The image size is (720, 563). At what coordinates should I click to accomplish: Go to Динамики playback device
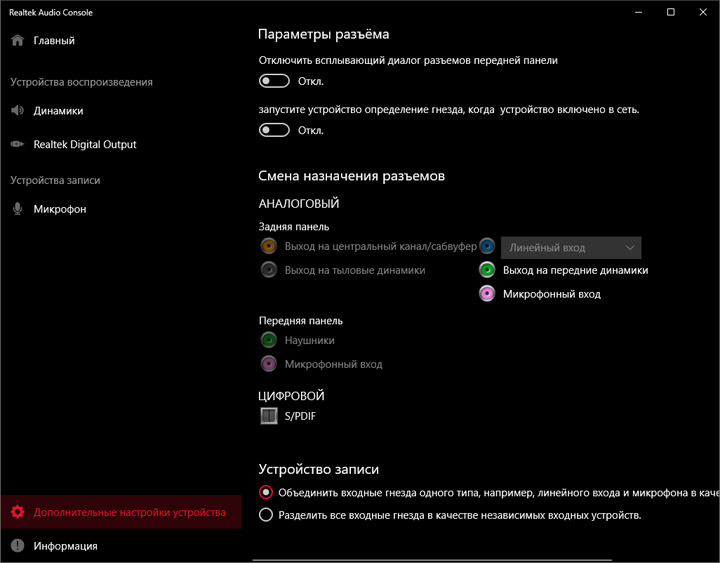(x=58, y=111)
